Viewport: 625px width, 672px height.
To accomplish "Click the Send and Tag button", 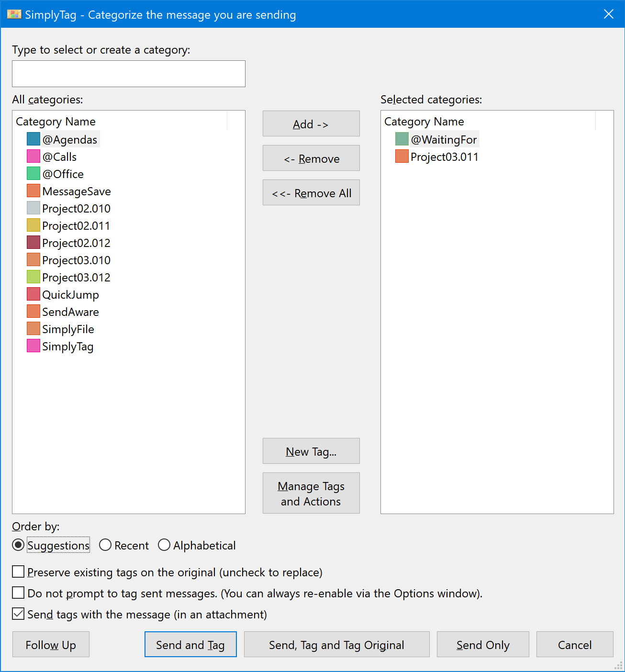I will pos(190,645).
